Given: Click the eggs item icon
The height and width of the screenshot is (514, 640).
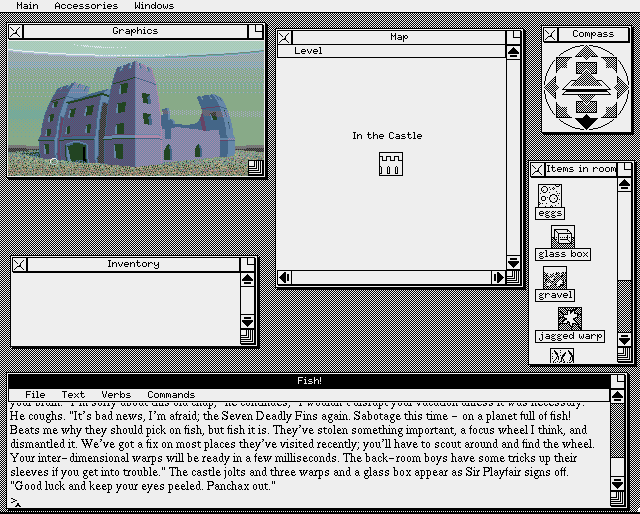Looking at the screenshot, I should coord(549,195).
